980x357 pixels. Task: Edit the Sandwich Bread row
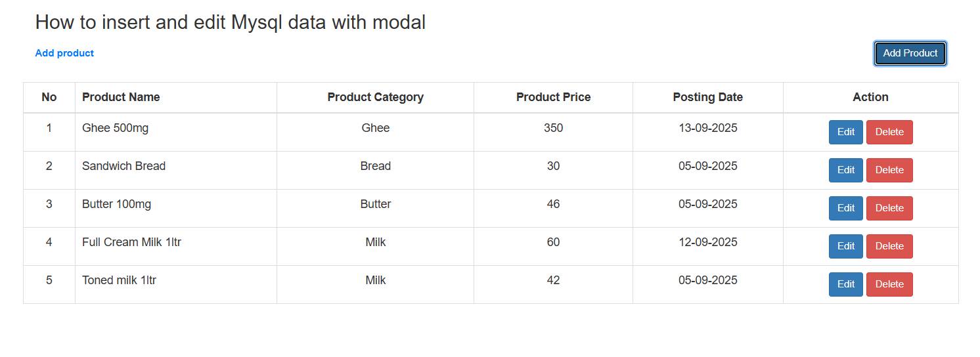[x=845, y=170]
